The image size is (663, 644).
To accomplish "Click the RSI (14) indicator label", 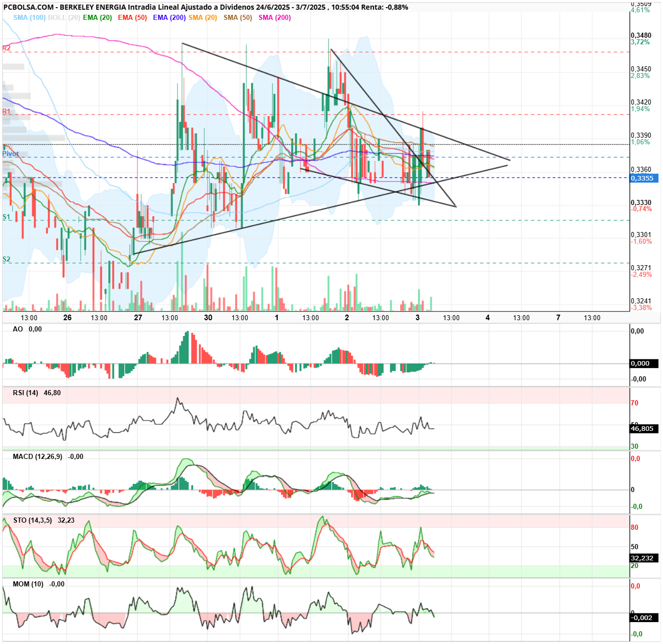I will [25, 393].
